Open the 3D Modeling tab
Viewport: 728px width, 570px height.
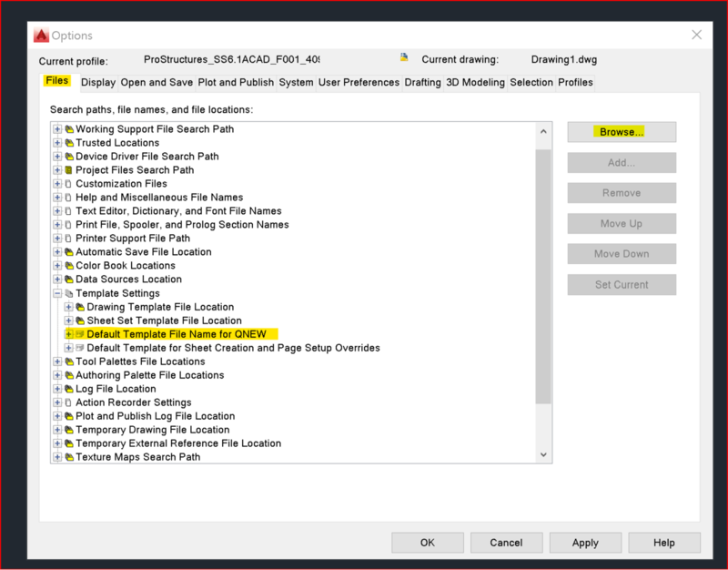pyautogui.click(x=475, y=83)
